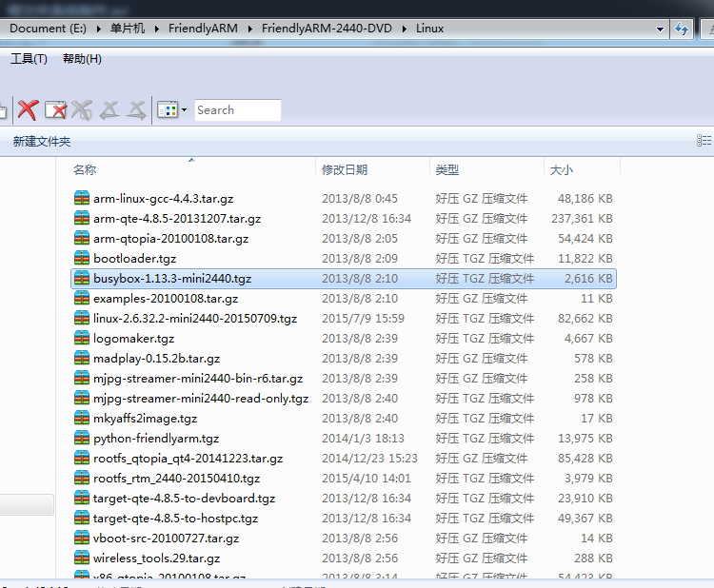Open the address bar history dropdown

[660, 29]
